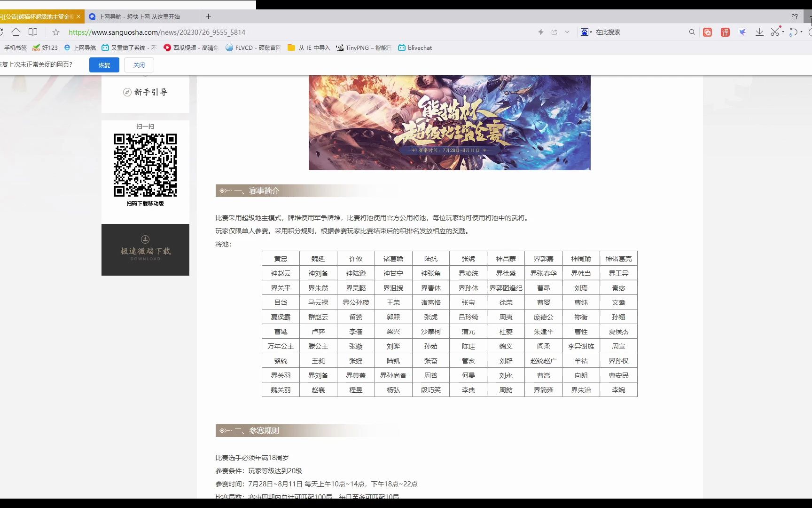Click the share page icon
This screenshot has height=508, width=812.
coord(554,32)
